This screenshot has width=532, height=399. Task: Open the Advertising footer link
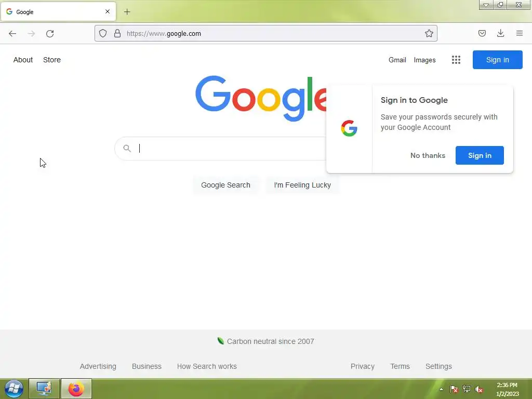[98, 366]
